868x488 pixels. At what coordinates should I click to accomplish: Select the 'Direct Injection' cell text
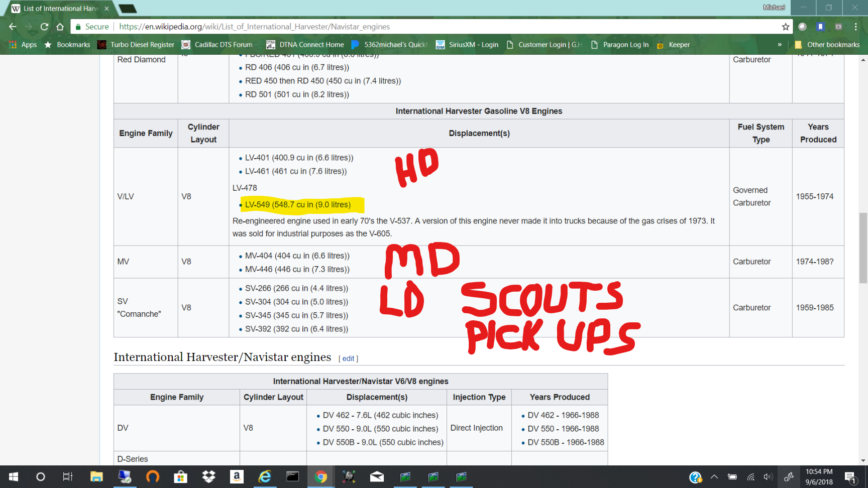click(x=476, y=428)
